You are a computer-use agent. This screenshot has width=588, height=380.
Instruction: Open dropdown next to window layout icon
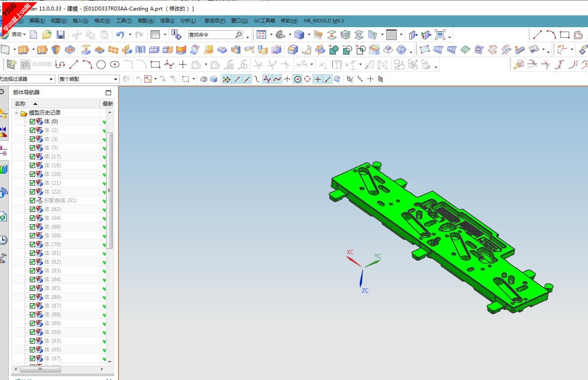[165, 35]
